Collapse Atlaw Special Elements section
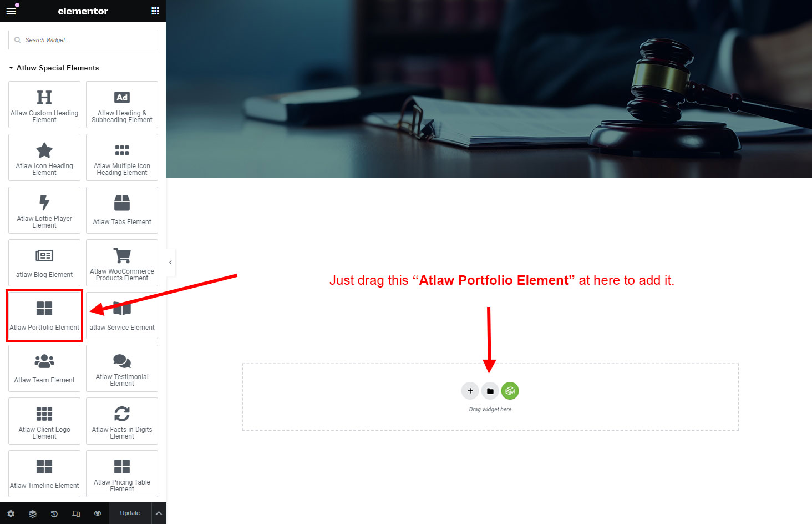Viewport: 812px width, 524px height. 54,68
